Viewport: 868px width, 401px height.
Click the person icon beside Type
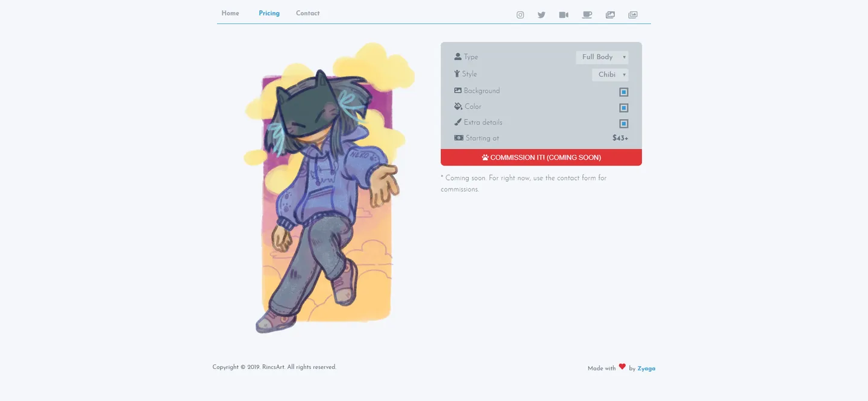tap(458, 57)
